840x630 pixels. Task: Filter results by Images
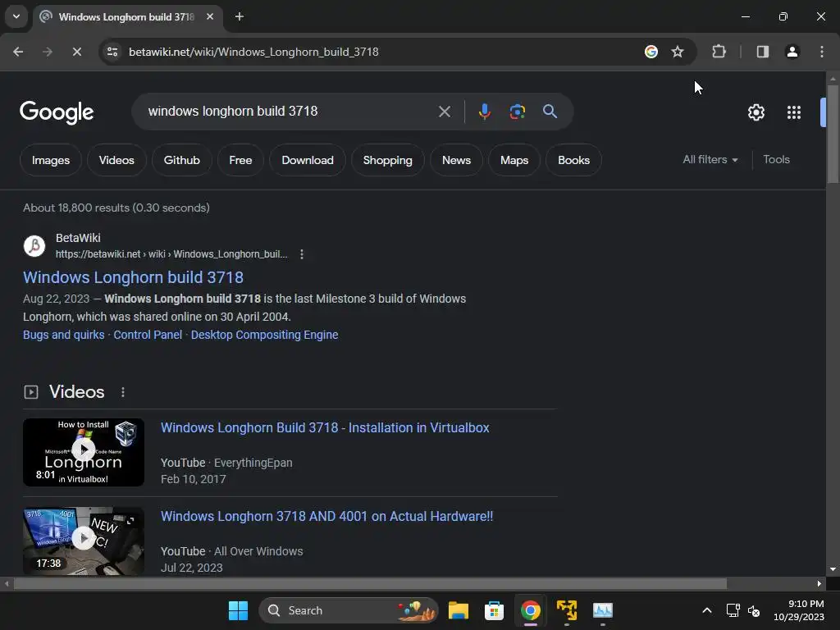51,160
